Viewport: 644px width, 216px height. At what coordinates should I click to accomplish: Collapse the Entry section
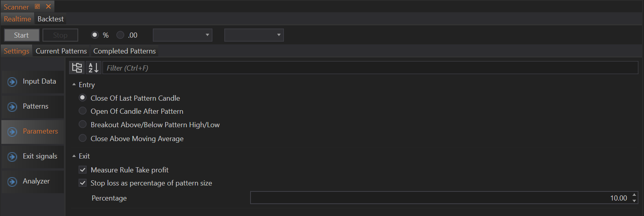(74, 84)
